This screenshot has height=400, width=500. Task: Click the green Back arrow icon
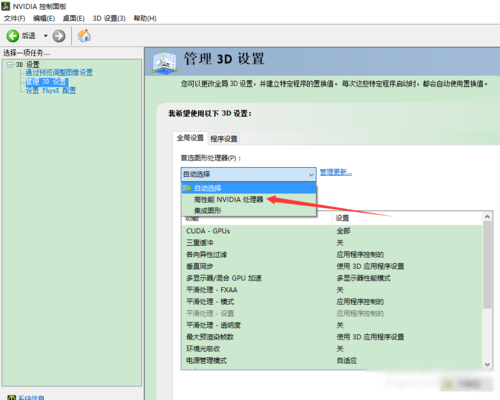point(13,36)
